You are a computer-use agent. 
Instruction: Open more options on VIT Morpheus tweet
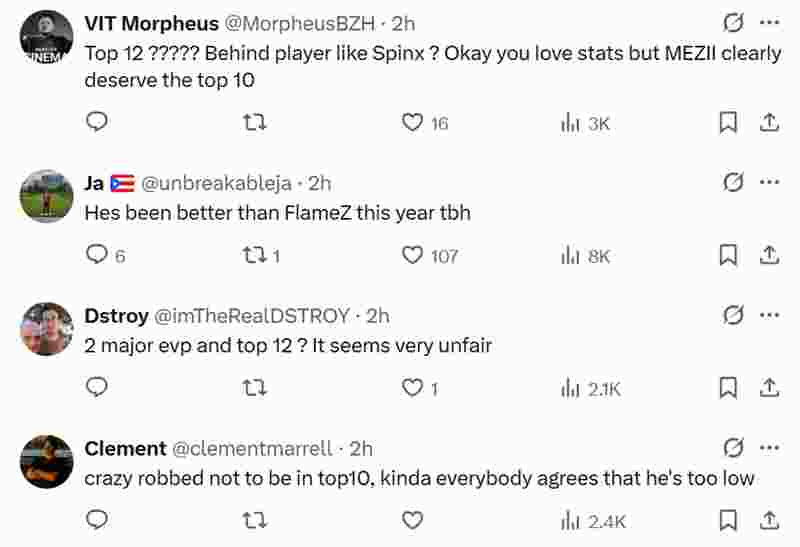(769, 23)
